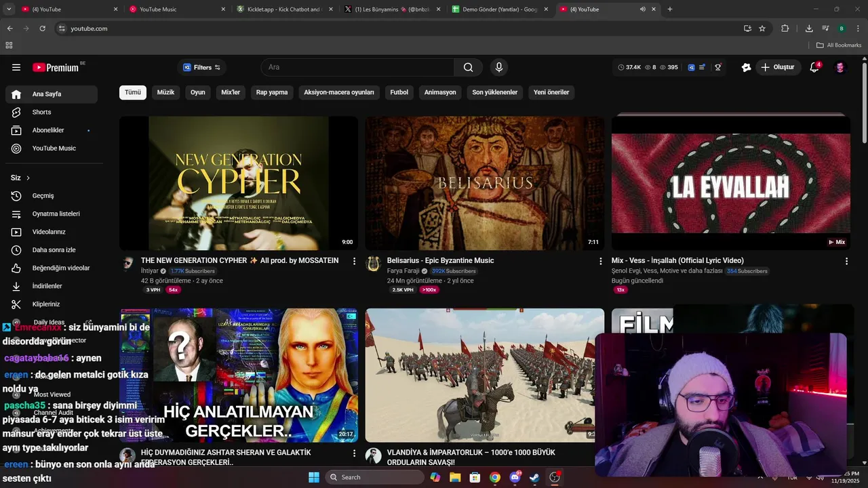Open the YouTube hamburger guide menu

pos(16,67)
